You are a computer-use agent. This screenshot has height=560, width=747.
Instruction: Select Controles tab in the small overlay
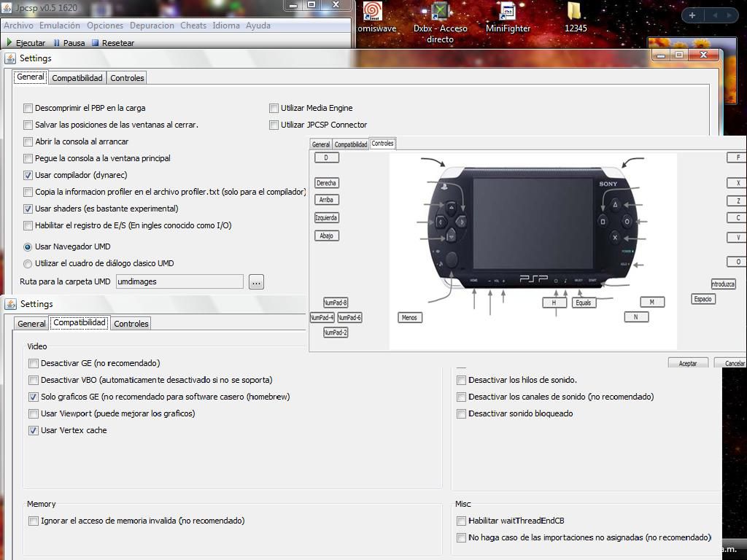click(x=382, y=144)
